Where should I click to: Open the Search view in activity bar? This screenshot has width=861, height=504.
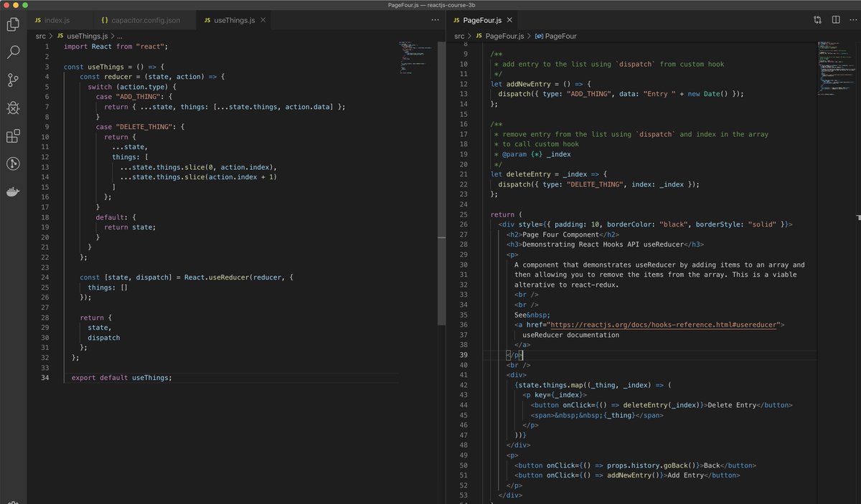coord(13,52)
